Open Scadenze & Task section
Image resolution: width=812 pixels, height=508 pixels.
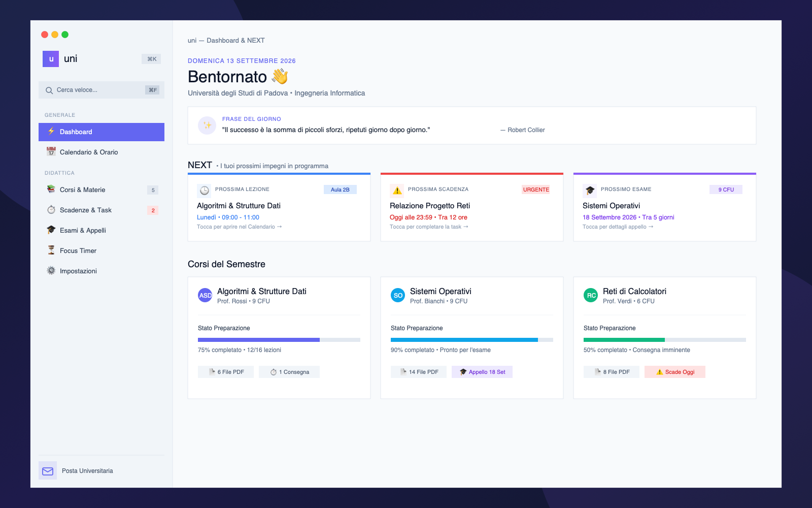coord(101,210)
